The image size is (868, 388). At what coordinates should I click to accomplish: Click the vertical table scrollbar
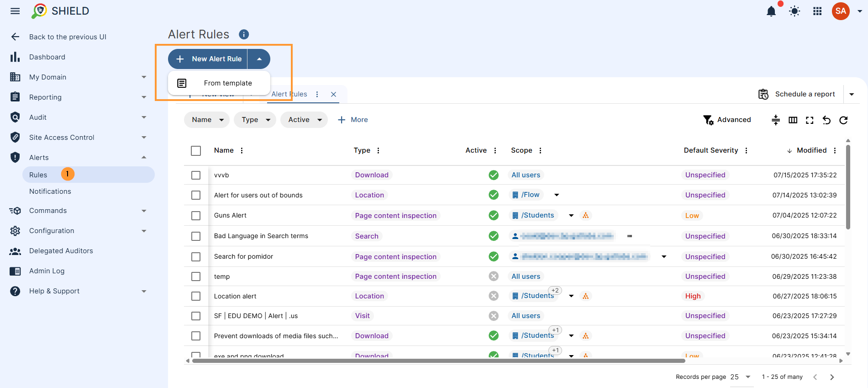pyautogui.click(x=848, y=187)
